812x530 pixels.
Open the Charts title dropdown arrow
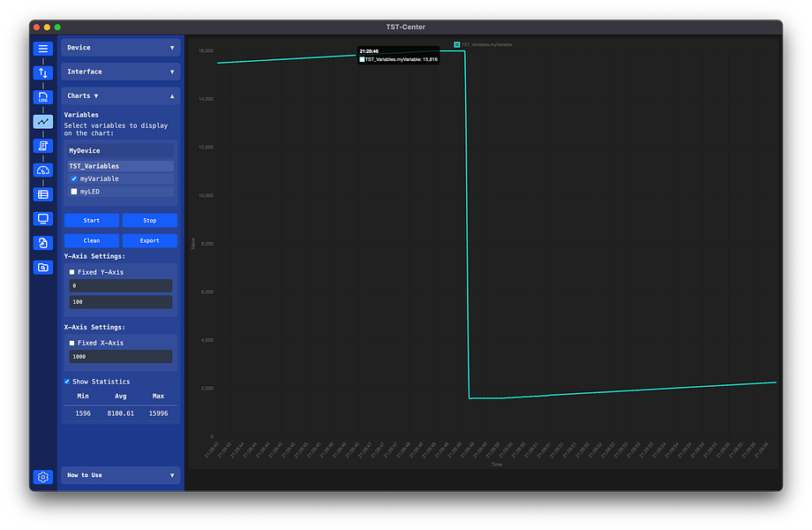(96, 96)
